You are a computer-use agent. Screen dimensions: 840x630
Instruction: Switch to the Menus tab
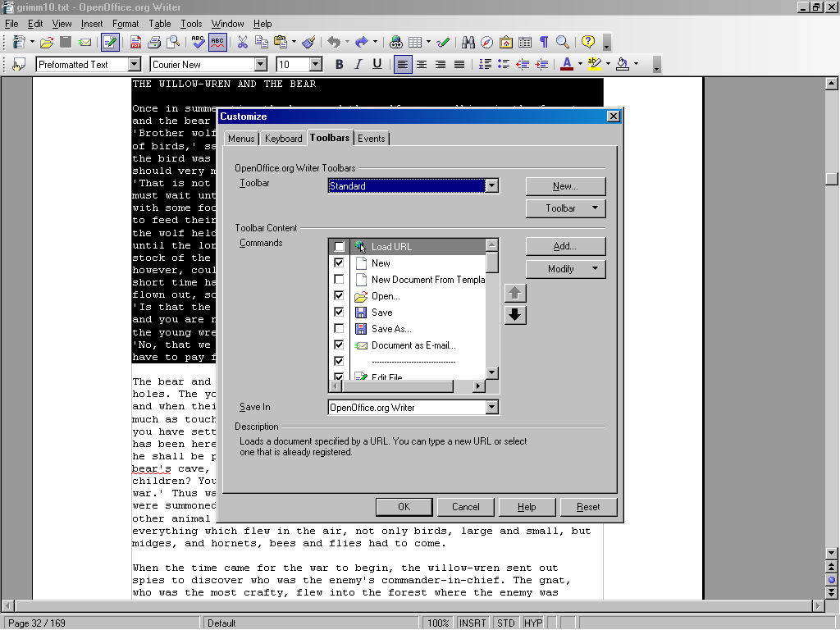[241, 139]
